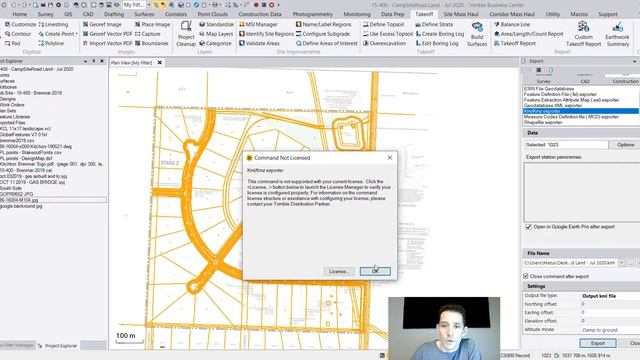Screen dimensions: 640x360
Task: Select the Contour tool
Action: pyautogui.click(x=18, y=34)
